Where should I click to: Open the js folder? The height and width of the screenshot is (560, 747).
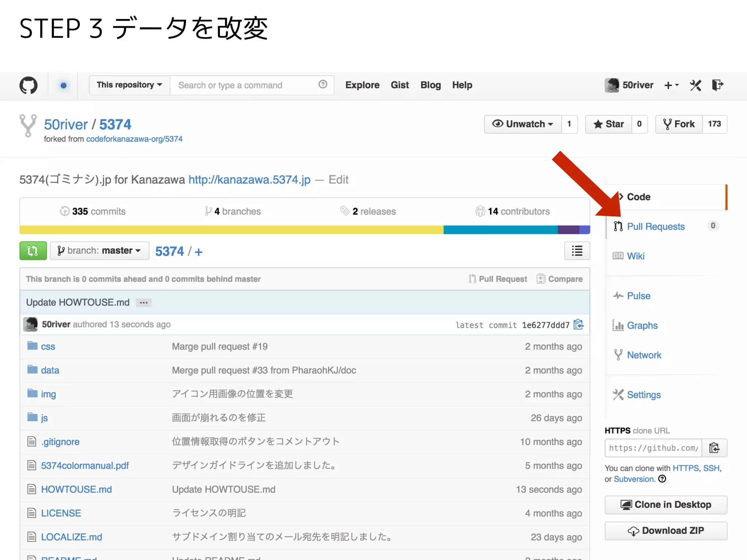click(44, 418)
